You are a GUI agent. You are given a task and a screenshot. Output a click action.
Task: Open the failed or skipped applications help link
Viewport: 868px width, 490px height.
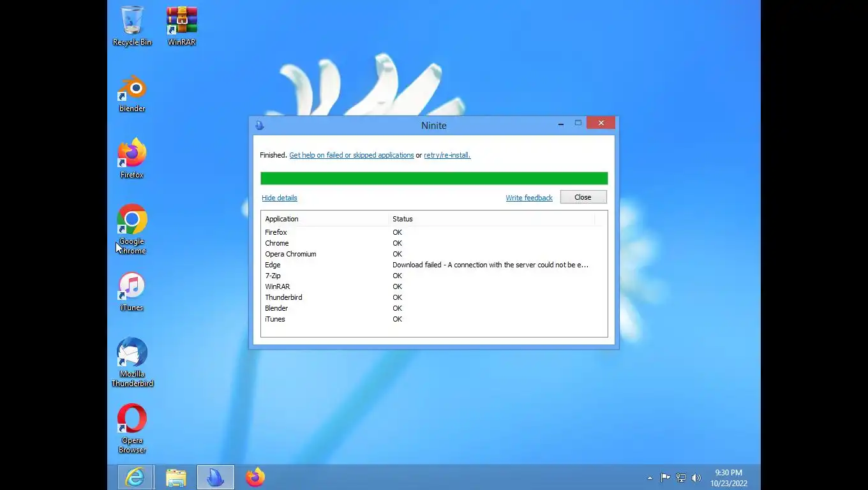(x=352, y=155)
